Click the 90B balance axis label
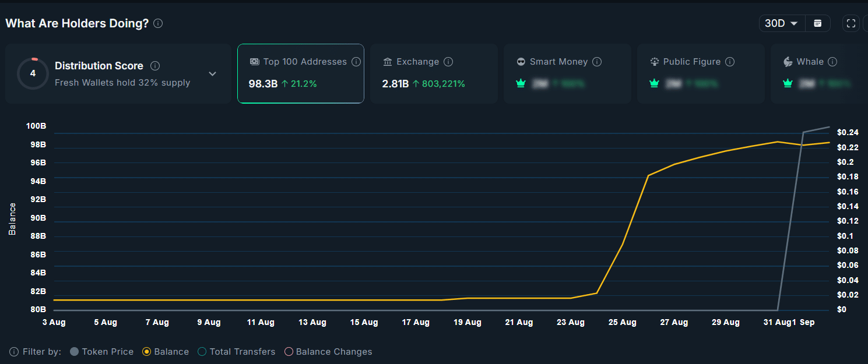 [x=38, y=218]
